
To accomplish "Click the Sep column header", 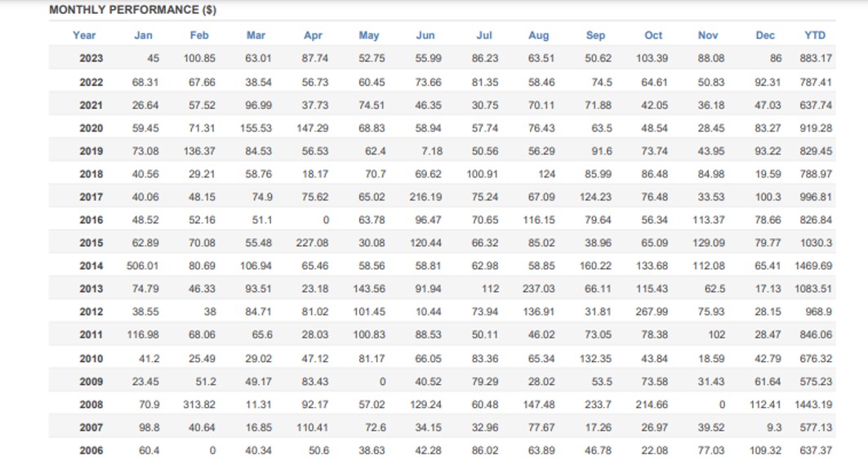I will coord(595,35).
